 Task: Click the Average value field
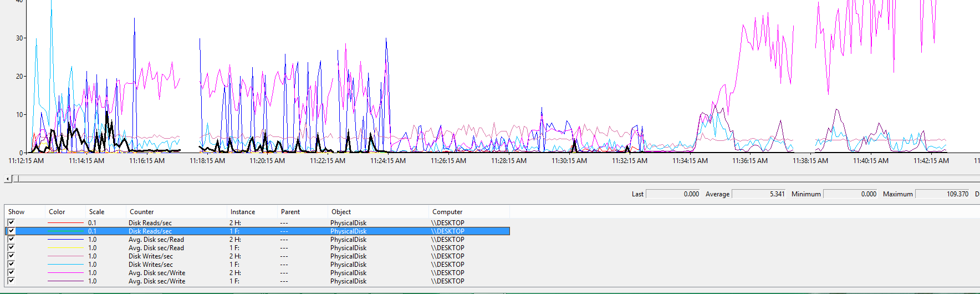759,194
